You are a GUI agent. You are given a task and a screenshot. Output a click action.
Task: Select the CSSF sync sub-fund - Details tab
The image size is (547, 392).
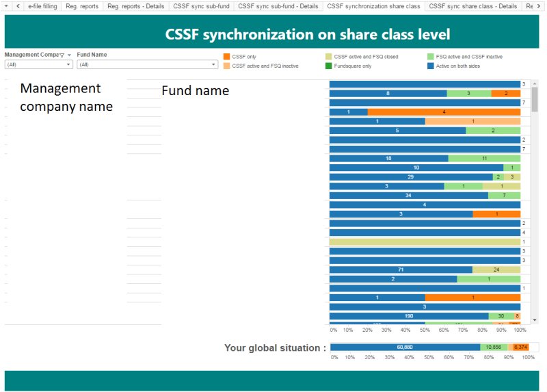coord(278,6)
